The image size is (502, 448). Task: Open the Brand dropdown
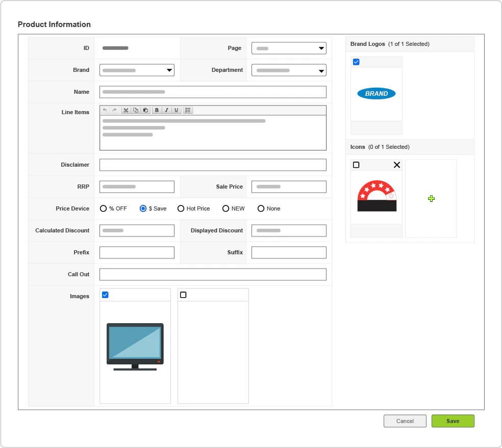[169, 70]
